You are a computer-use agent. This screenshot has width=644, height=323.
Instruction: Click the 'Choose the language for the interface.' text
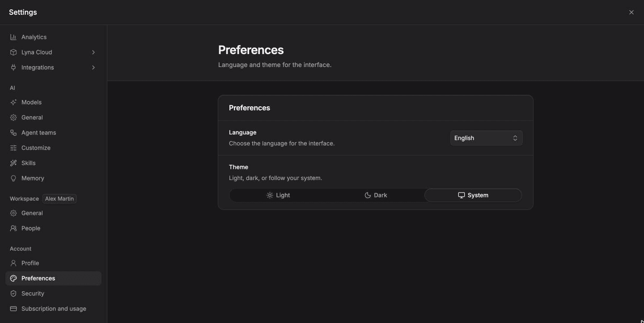[x=282, y=143]
